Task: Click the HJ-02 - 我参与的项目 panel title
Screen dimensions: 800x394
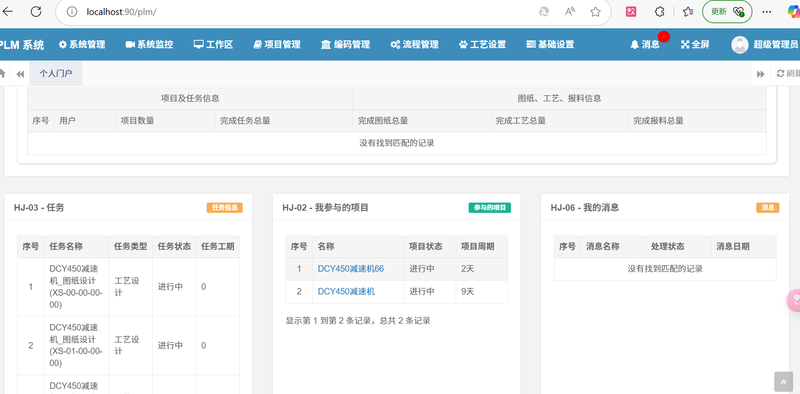Action: (x=326, y=208)
